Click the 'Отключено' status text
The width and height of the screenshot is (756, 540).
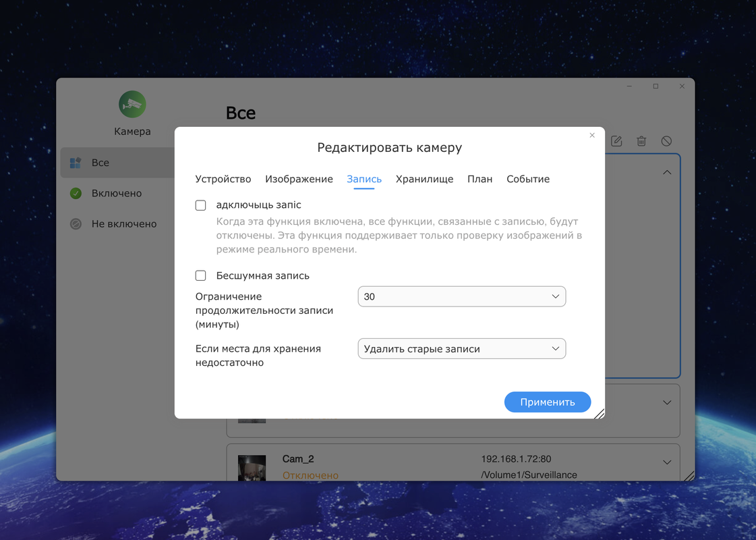(x=310, y=475)
